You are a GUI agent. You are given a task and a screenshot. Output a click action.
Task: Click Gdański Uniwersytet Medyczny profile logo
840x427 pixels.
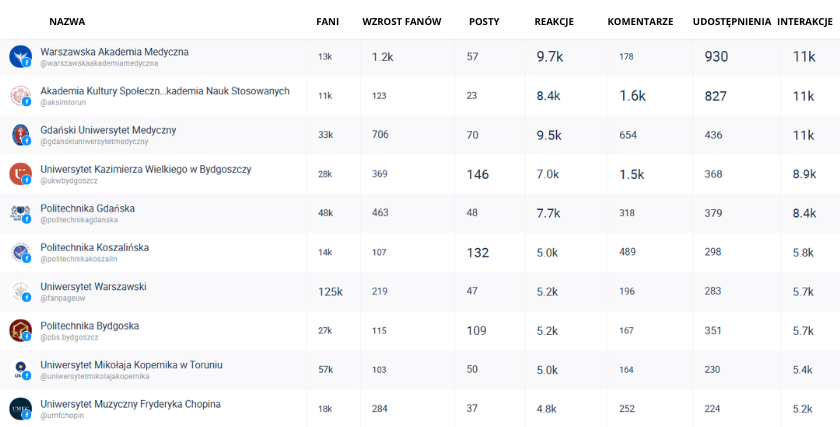pyautogui.click(x=20, y=135)
